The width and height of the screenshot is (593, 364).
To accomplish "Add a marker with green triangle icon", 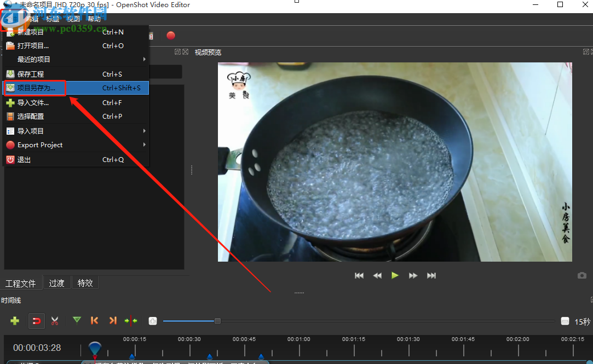I will [x=77, y=320].
